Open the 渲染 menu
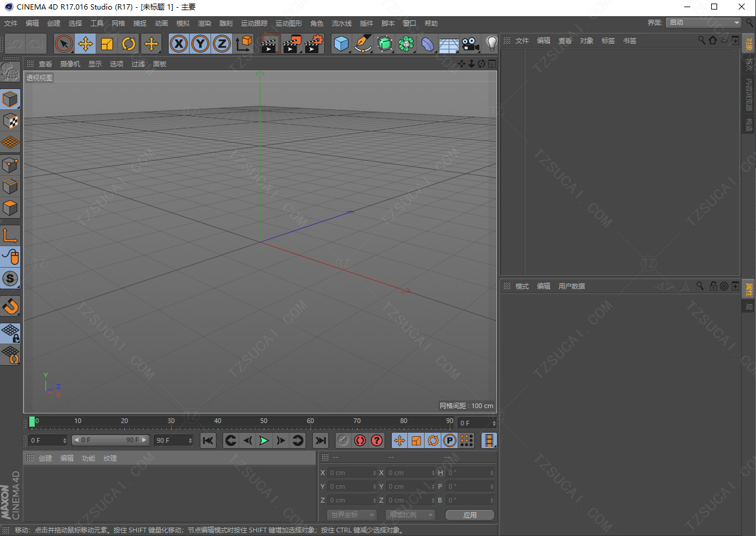The height and width of the screenshot is (536, 756). [x=205, y=23]
